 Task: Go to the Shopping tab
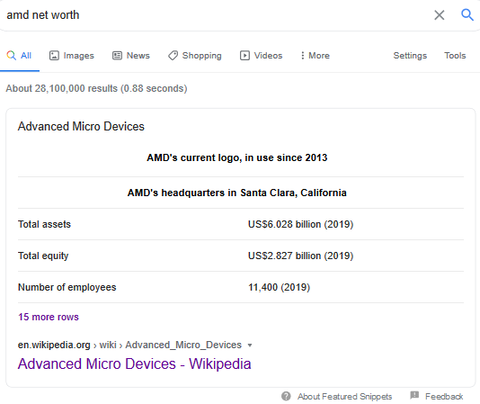coord(195,56)
